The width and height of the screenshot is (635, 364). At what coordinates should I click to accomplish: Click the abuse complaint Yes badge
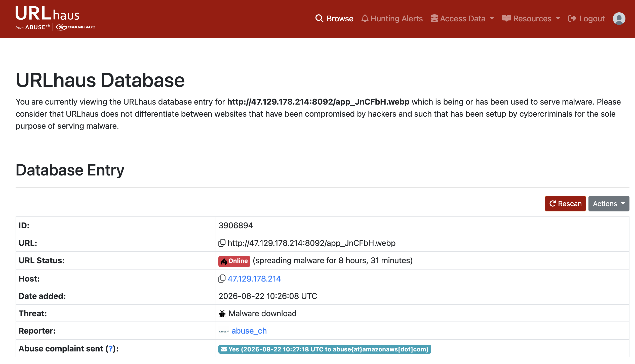[x=325, y=349]
